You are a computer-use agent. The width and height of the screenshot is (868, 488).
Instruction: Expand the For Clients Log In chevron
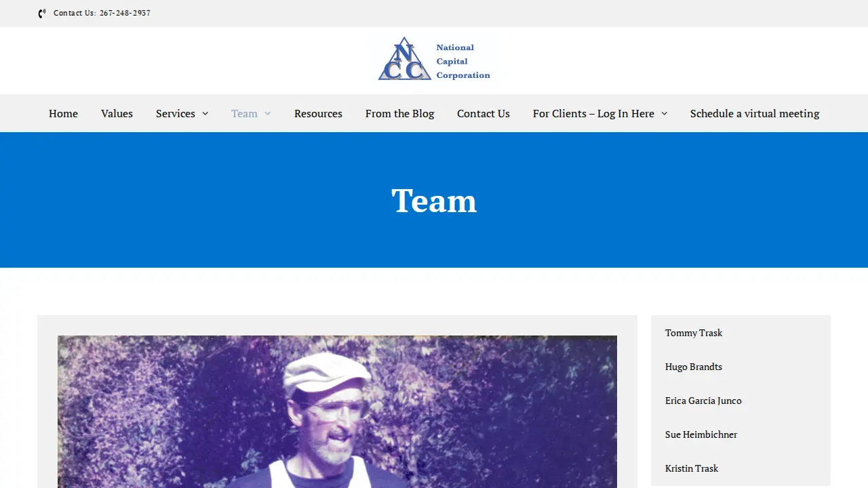pos(665,114)
